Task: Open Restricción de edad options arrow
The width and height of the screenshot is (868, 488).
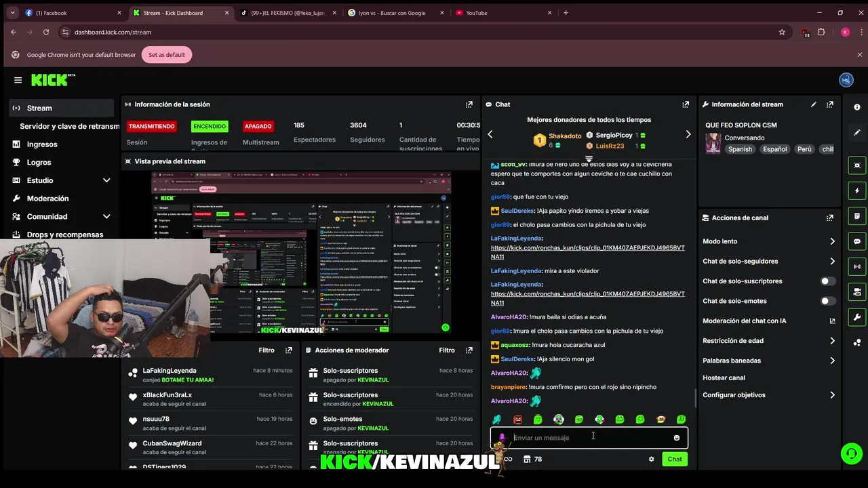Action: (832, 341)
